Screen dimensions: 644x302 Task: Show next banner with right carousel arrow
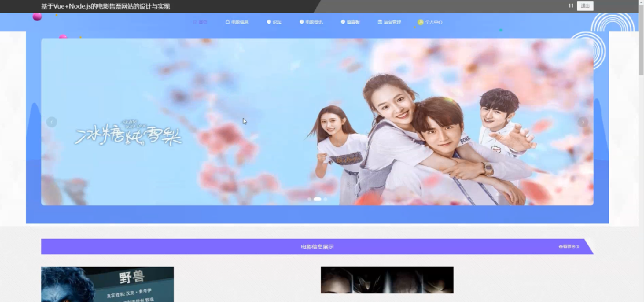pos(583,122)
